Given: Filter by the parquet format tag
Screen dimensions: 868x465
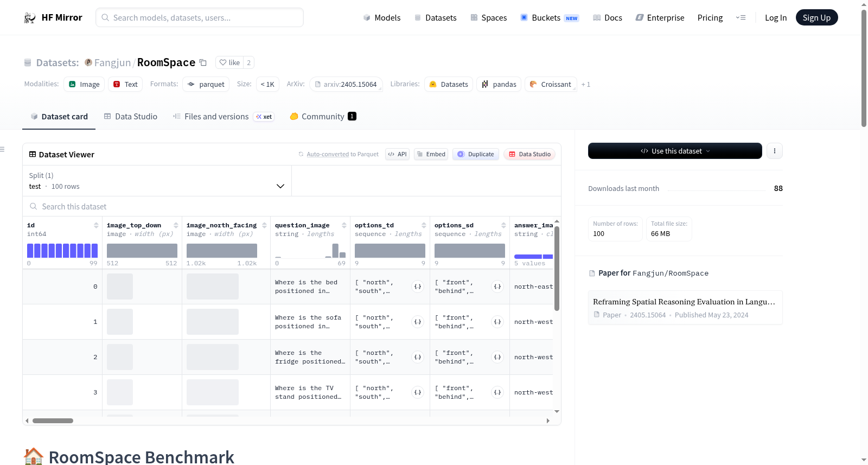Looking at the screenshot, I should [x=206, y=84].
